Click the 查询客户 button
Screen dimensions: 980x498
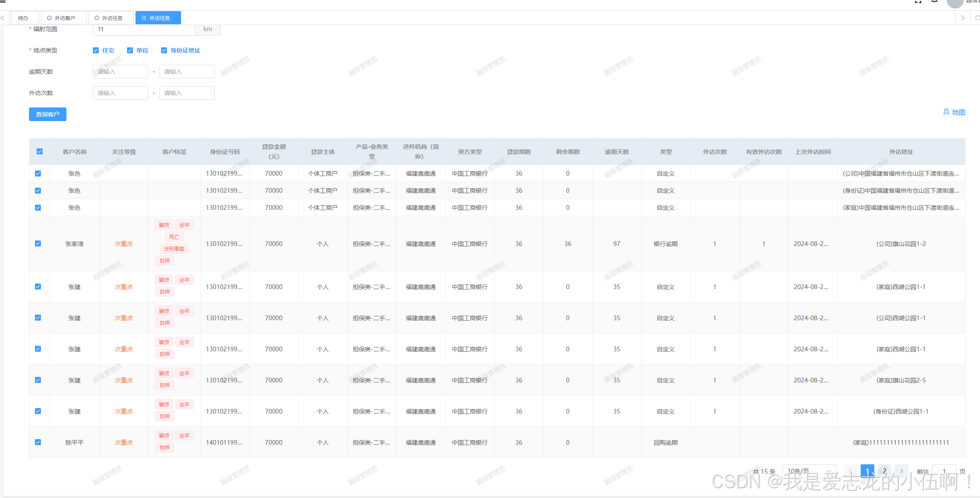coord(48,114)
